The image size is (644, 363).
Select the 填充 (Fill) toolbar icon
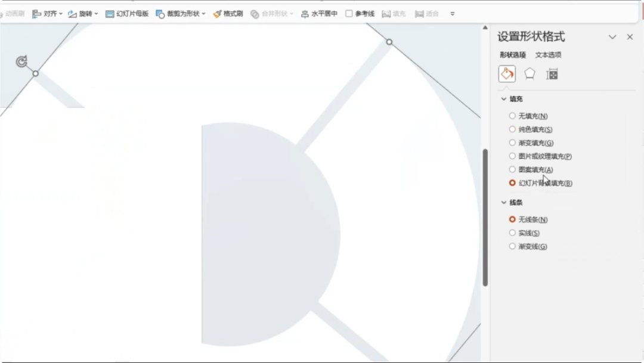tap(394, 13)
